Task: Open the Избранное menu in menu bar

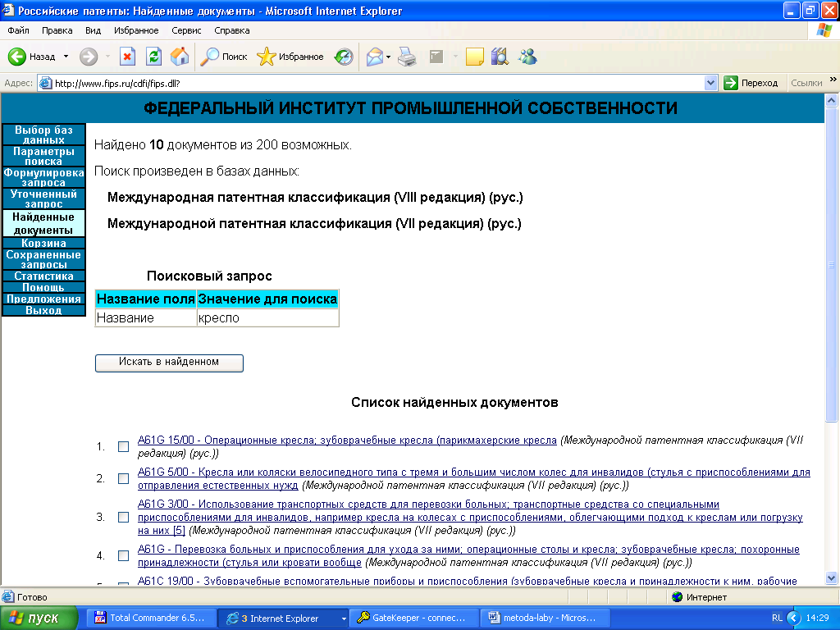Action: tap(136, 30)
